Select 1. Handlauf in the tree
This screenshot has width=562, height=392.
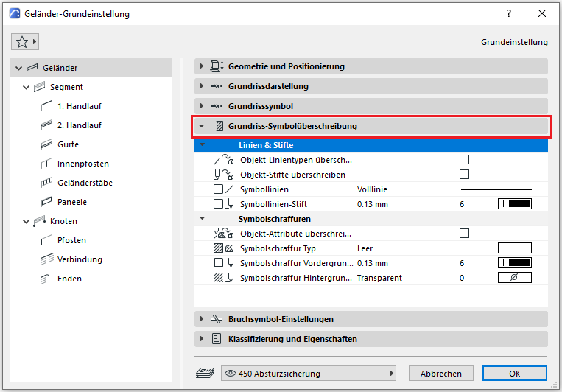point(80,106)
